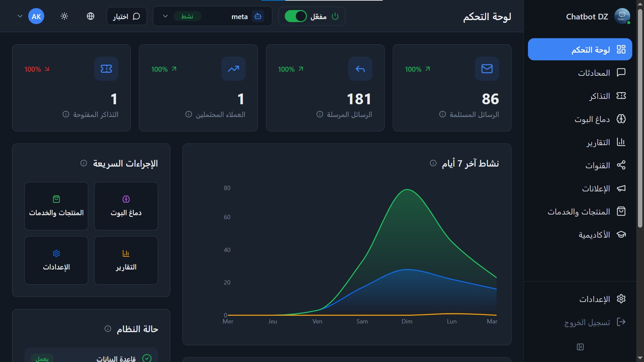Click the اختبار test button
The height and width of the screenshot is (362, 644).
pyautogui.click(x=126, y=16)
